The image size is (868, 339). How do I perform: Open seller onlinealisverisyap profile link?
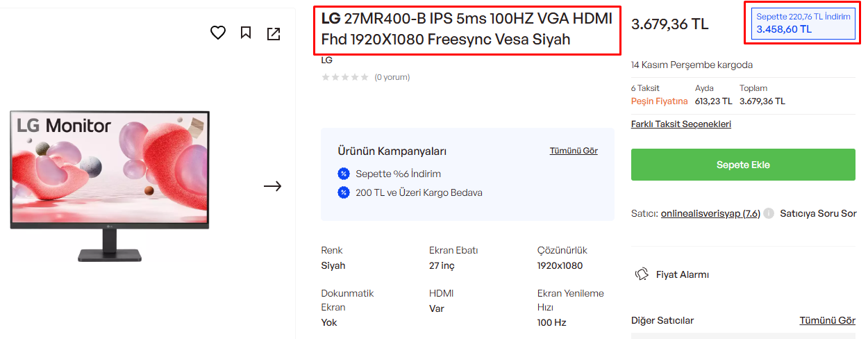click(710, 213)
